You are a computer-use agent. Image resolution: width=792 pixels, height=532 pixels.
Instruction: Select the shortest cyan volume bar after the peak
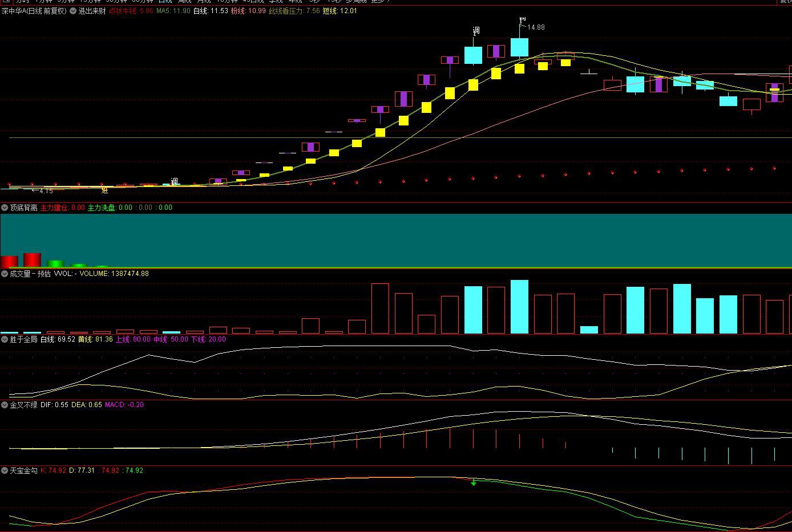[x=589, y=330]
